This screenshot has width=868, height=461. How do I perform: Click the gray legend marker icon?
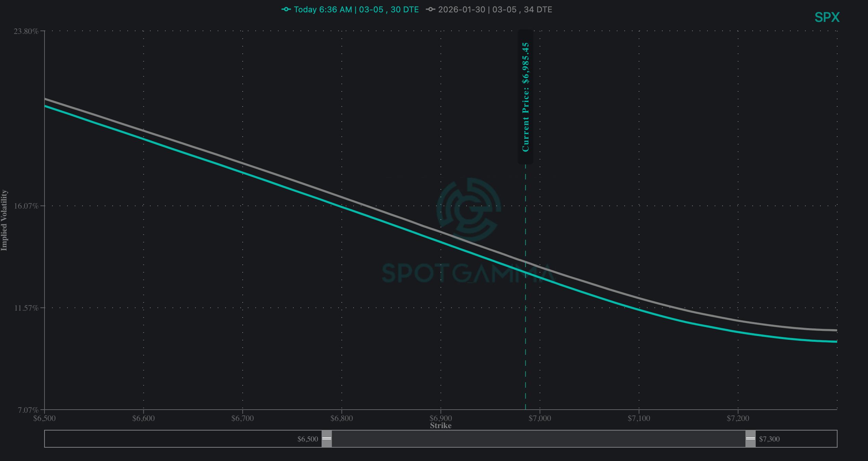coord(430,10)
